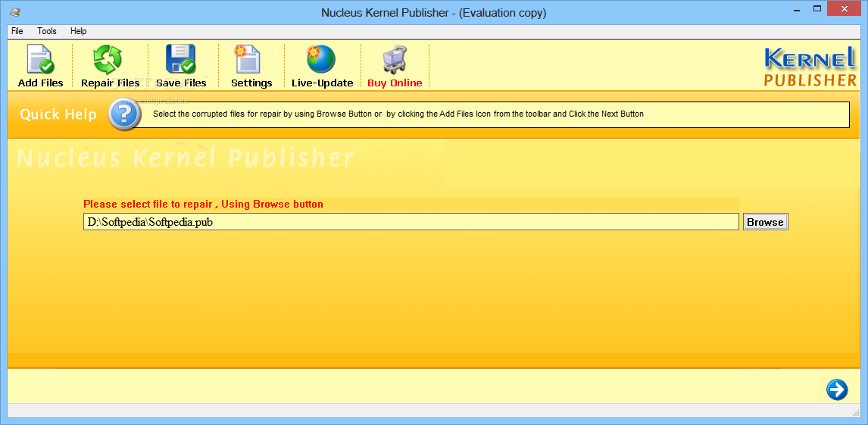Click the window resize grip corner
This screenshot has width=868, height=425.
pyautogui.click(x=856, y=413)
